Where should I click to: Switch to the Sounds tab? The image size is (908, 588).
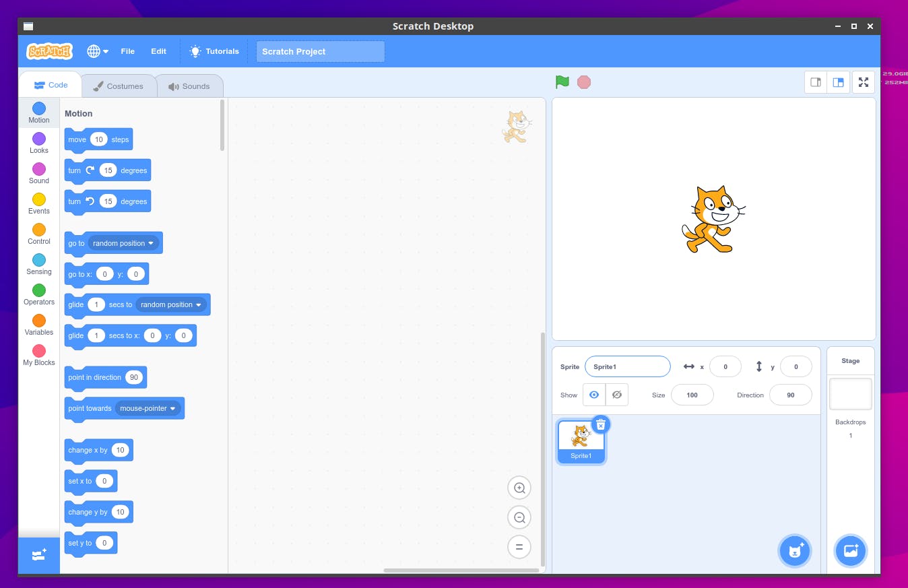[x=189, y=86]
